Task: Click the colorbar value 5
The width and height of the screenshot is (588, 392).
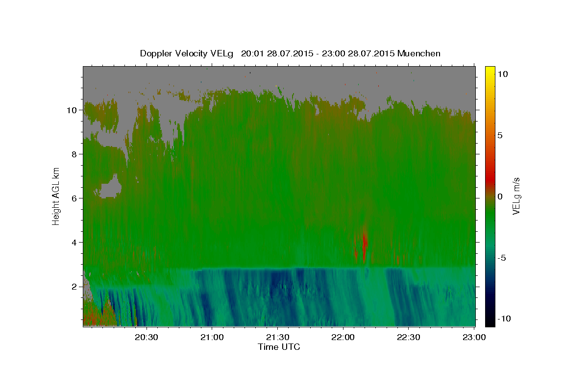Action: pyautogui.click(x=500, y=135)
